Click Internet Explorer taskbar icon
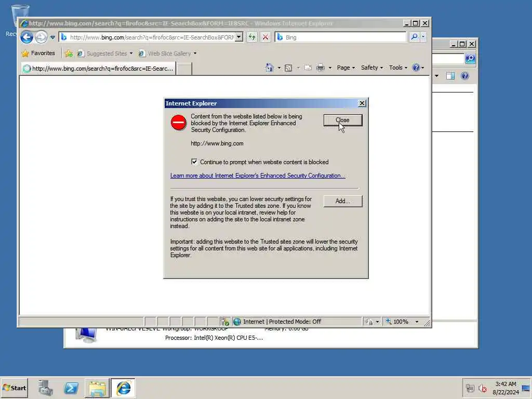Viewport: 532px width, 399px height. [123, 388]
